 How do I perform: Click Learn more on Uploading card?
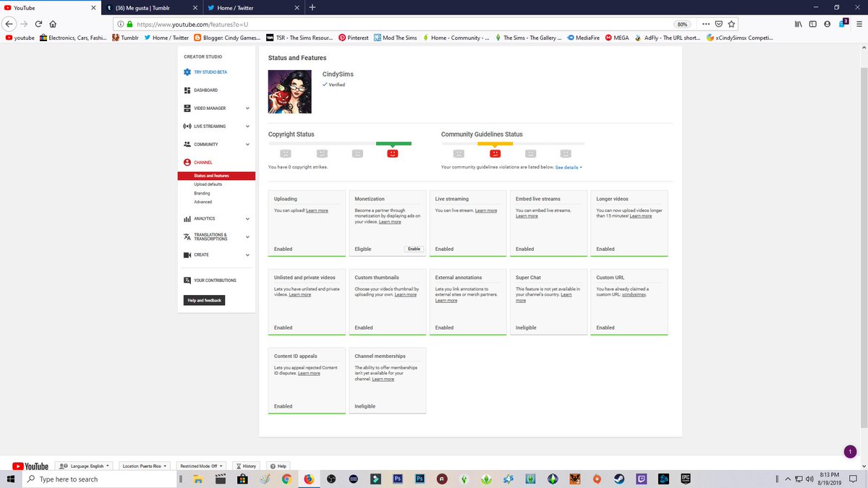tap(317, 210)
